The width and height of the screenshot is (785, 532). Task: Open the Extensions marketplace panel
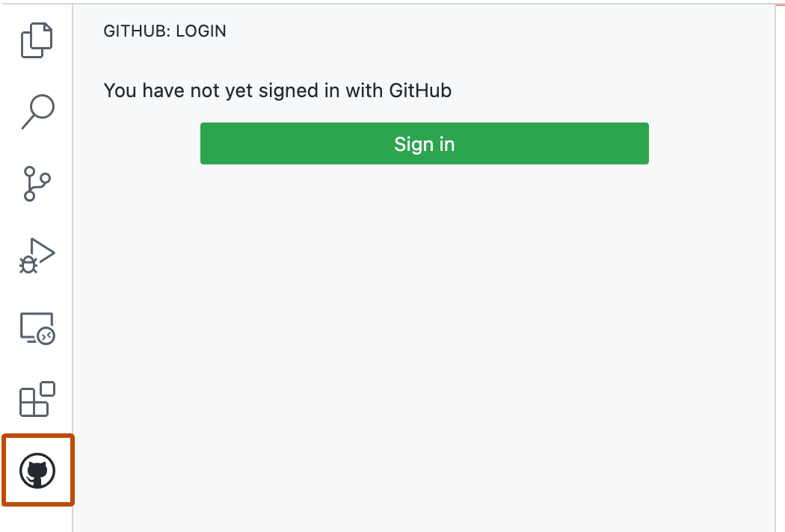coord(38,398)
